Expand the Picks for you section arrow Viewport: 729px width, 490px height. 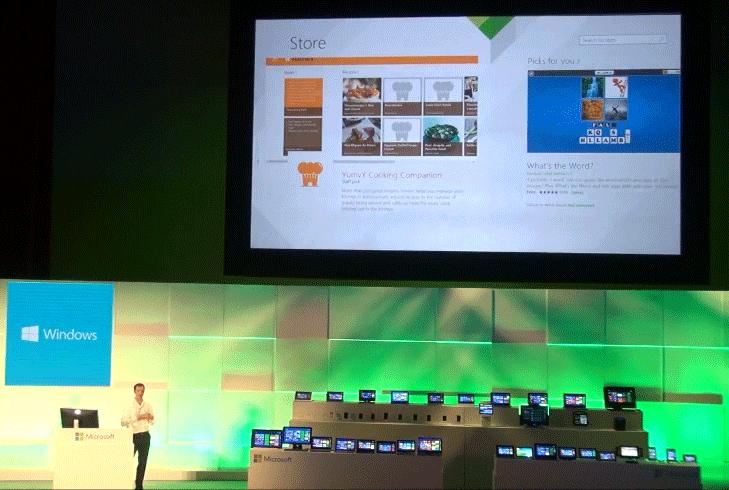click(580, 61)
